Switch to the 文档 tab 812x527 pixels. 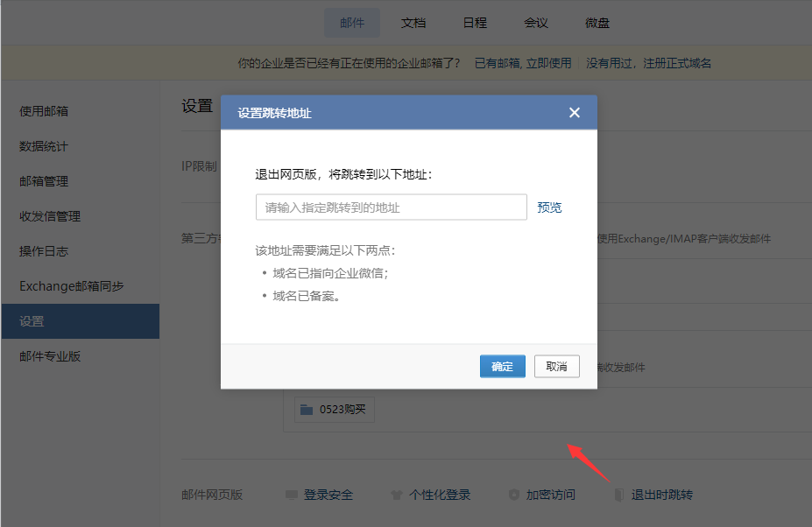(x=413, y=23)
